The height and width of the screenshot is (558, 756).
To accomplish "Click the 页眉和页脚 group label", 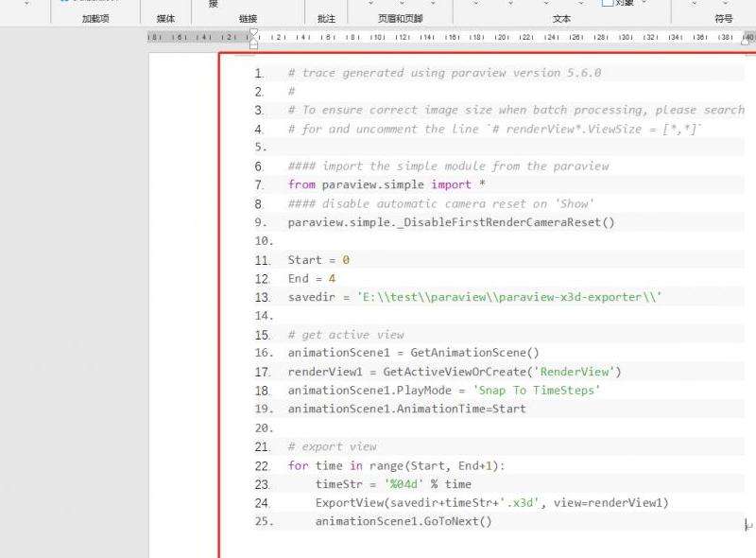I will pyautogui.click(x=401, y=18).
